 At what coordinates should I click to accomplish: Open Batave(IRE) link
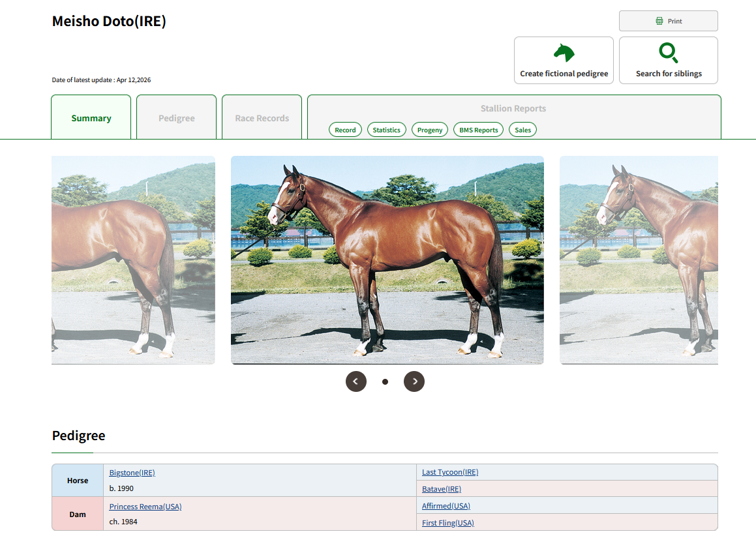click(441, 489)
